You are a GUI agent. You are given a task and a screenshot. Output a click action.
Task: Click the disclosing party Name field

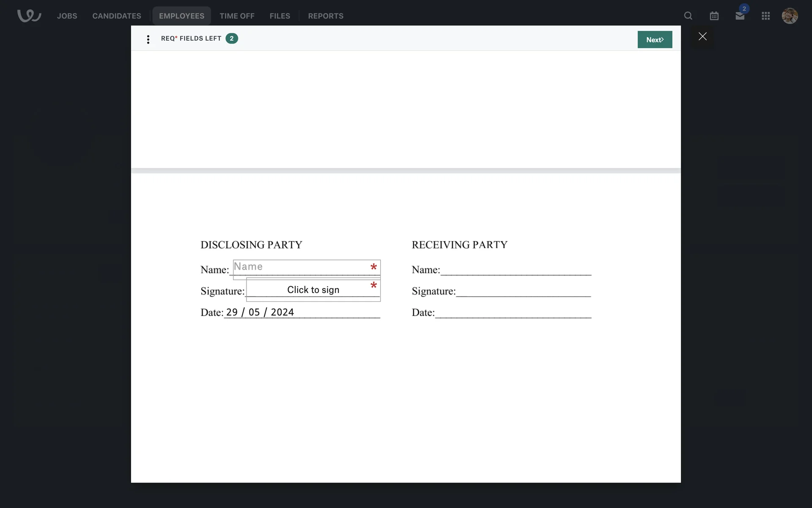(300, 267)
